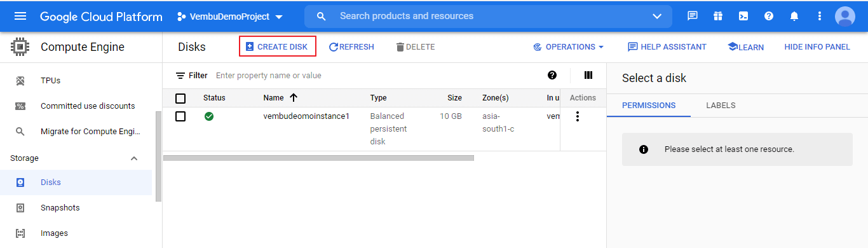
Task: Open Committed use discounts
Action: (88, 106)
